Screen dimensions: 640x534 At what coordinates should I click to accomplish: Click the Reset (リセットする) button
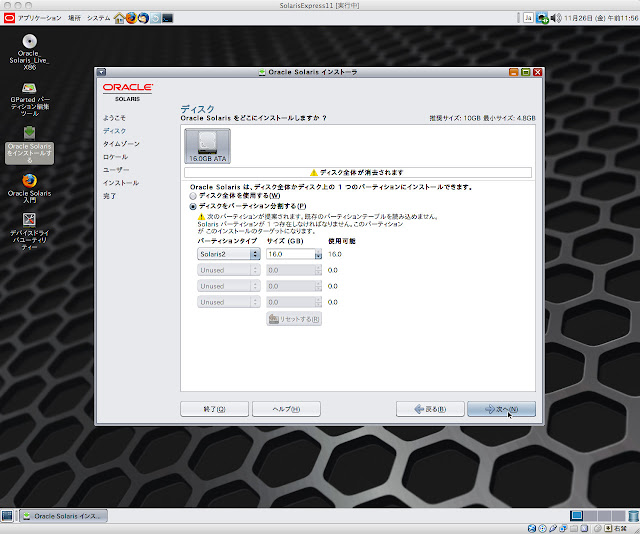coord(294,319)
